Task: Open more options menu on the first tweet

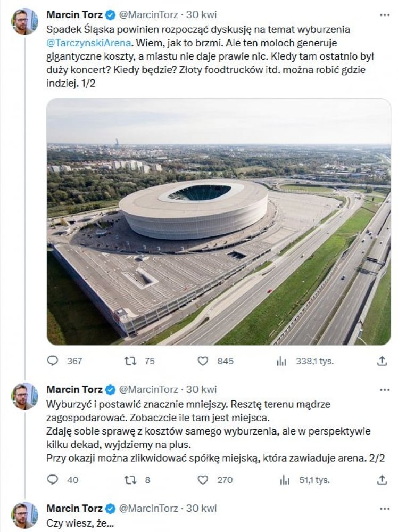Action: click(x=384, y=14)
